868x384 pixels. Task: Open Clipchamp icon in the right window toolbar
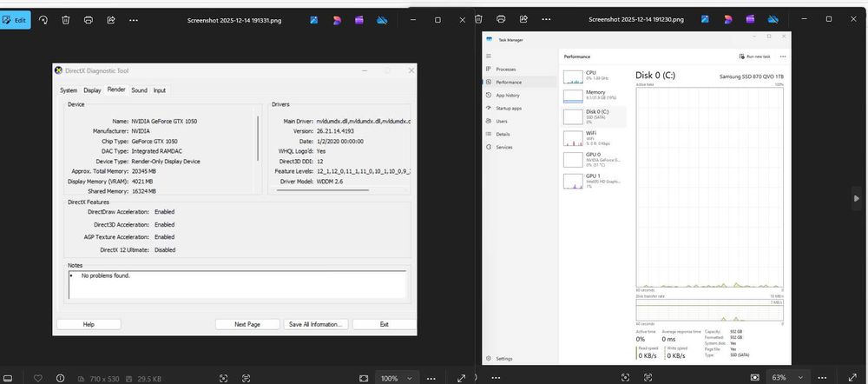[x=750, y=19]
